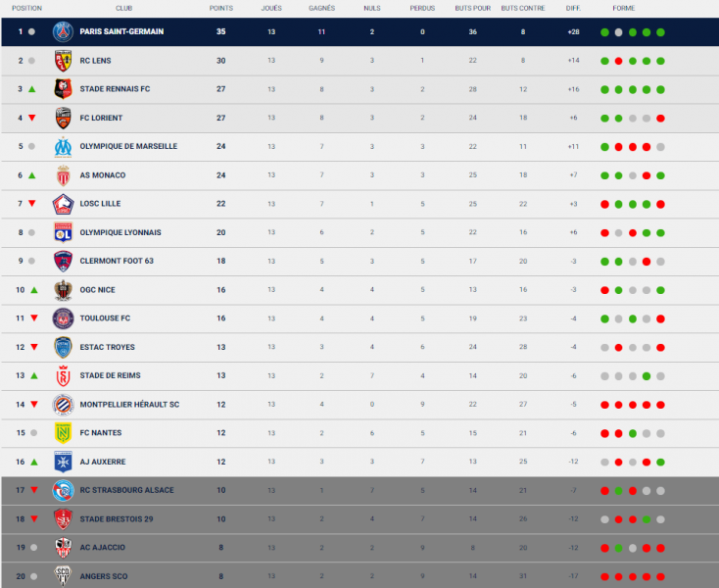The width and height of the screenshot is (719, 588).
Task: Open the FC Lorient team link
Action: point(101,118)
